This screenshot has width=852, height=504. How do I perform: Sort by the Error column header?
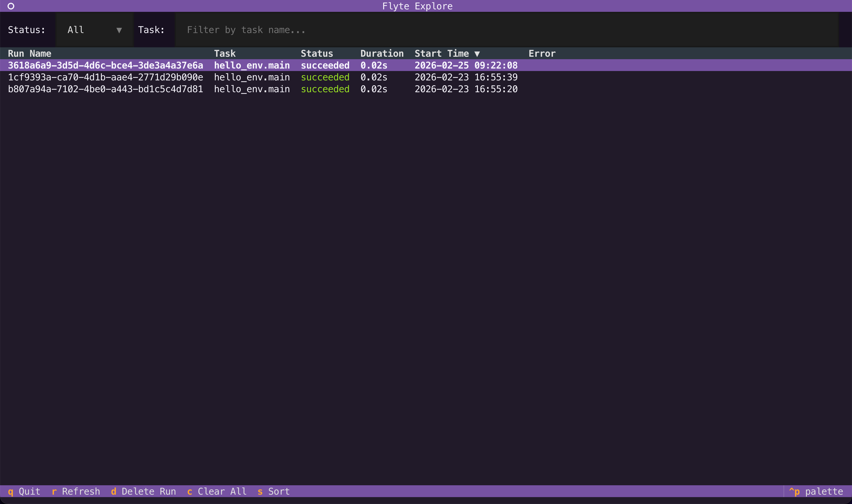tap(542, 53)
